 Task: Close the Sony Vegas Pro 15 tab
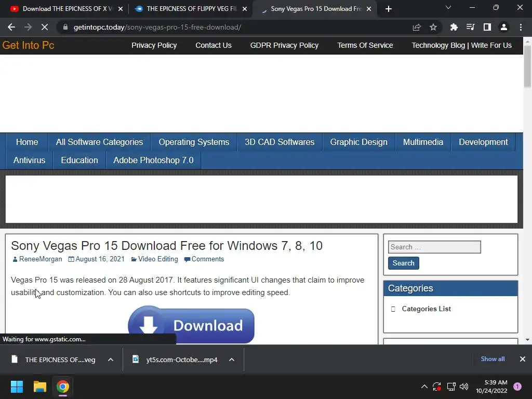[x=369, y=9]
